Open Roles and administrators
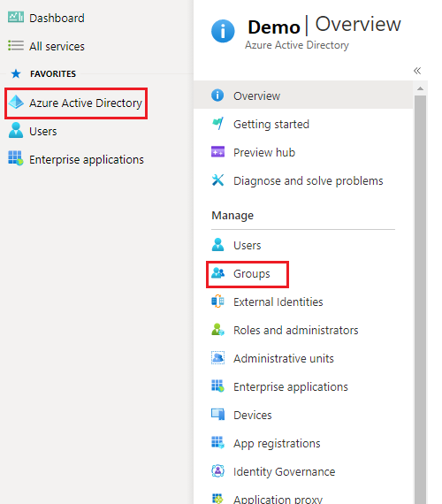442x504 pixels. [295, 330]
